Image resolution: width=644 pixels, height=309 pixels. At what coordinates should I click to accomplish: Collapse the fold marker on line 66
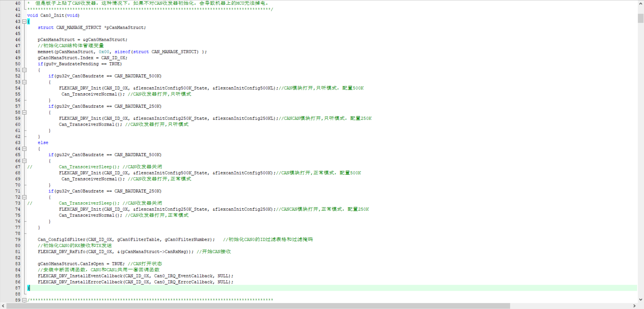[25, 161]
